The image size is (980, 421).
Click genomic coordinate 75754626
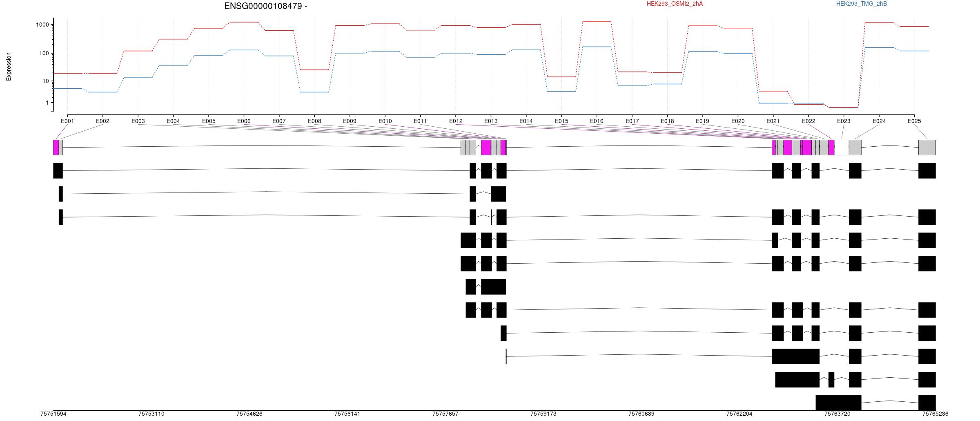coord(249,414)
